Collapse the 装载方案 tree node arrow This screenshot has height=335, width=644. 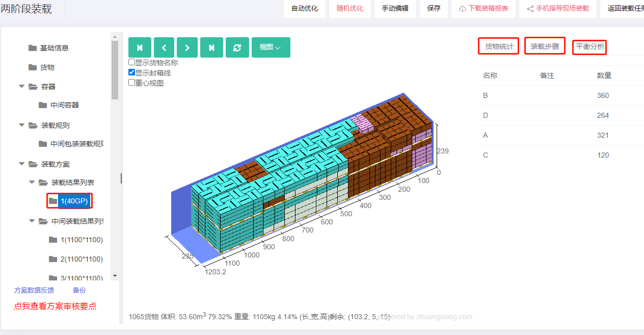click(21, 164)
